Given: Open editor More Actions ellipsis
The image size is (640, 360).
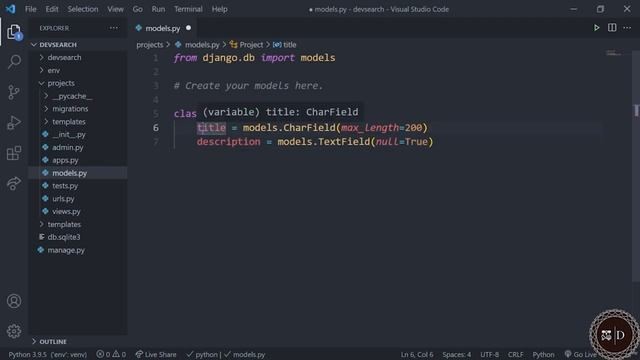Looking at the screenshot, I should pyautogui.click(x=627, y=28).
